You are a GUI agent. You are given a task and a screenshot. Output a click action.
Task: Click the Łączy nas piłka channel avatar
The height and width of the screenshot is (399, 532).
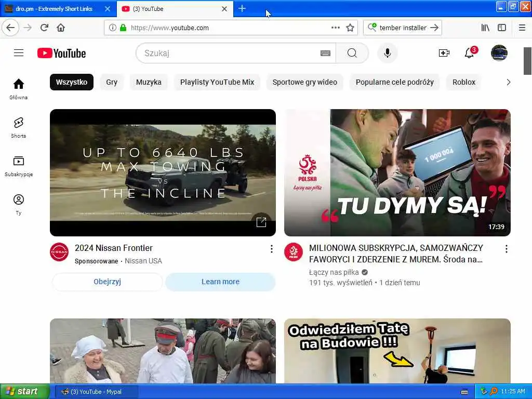[x=294, y=252]
